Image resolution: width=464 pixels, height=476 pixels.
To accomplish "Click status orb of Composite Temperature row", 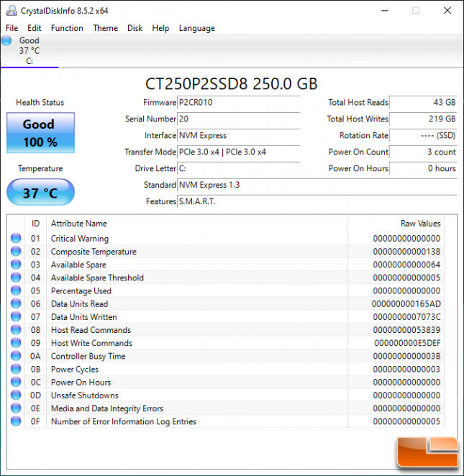I will tap(16, 252).
